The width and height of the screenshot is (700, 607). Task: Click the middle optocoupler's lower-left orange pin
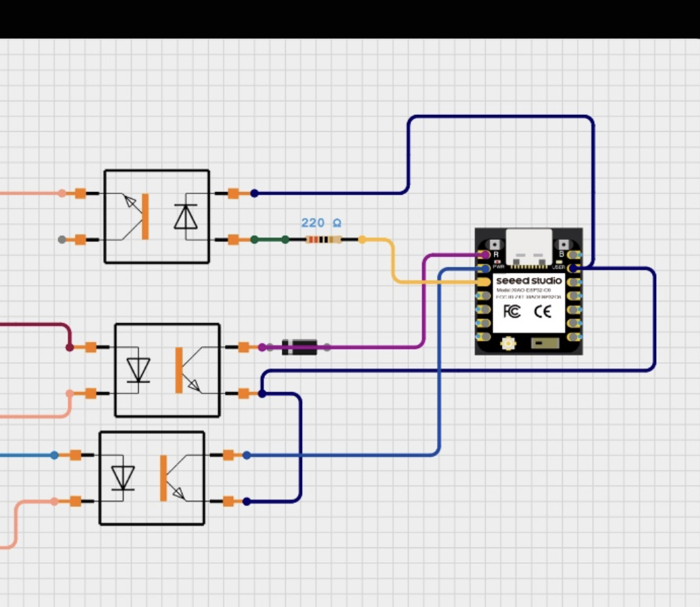[x=91, y=393]
